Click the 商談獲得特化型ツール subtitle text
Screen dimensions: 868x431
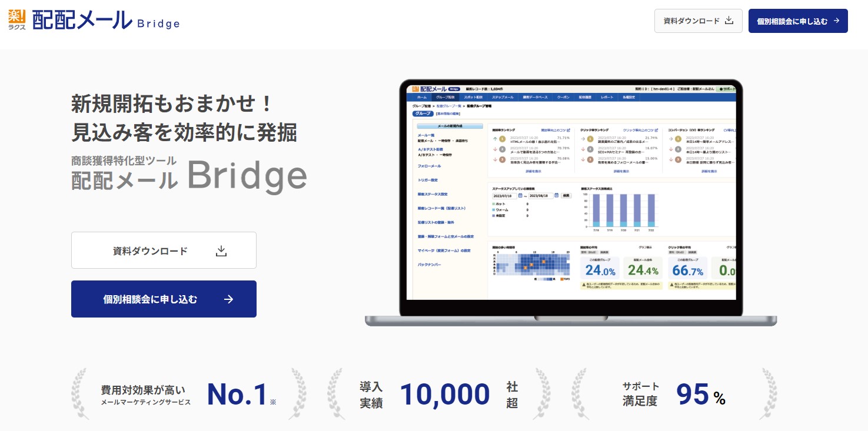pos(124,160)
